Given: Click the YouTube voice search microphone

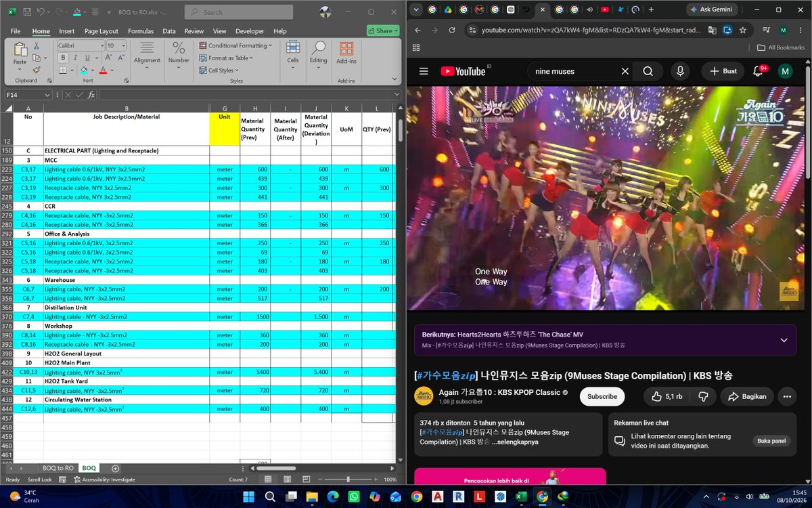Looking at the screenshot, I should (680, 71).
